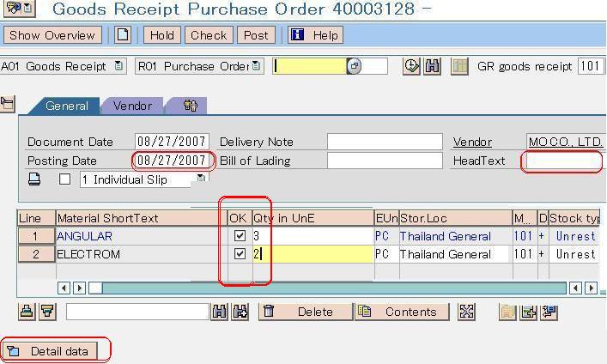Select line 2 row button
The height and width of the screenshot is (364, 607).
coord(36,254)
